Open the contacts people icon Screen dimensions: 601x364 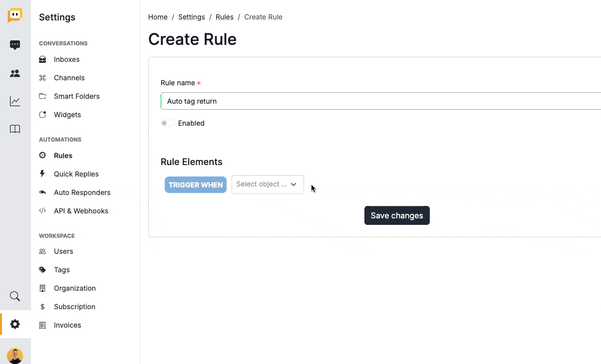coord(15,74)
